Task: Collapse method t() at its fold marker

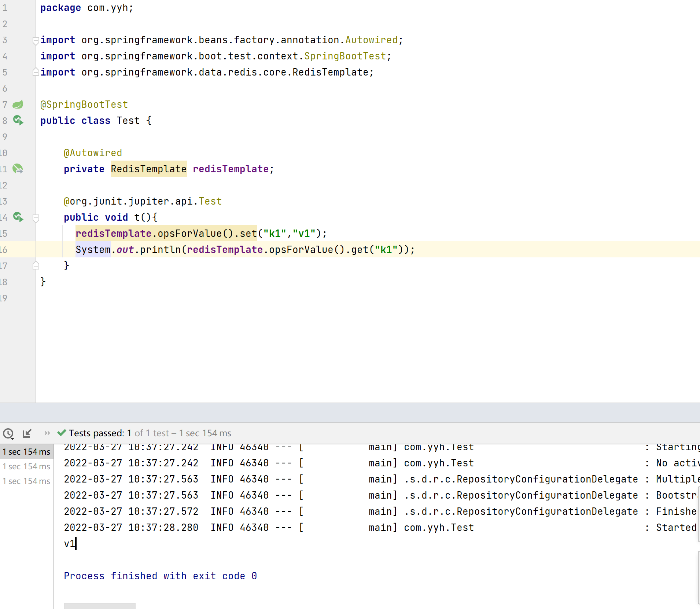Action: pos(36,218)
